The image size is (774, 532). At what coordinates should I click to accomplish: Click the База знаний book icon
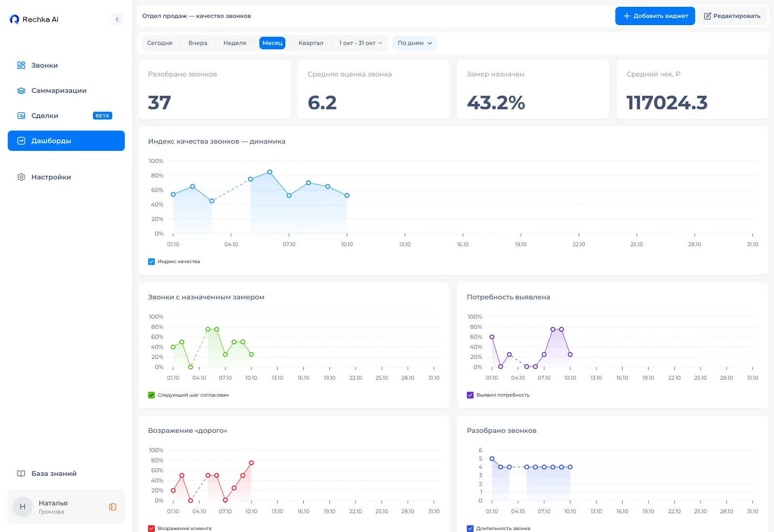[x=21, y=473]
